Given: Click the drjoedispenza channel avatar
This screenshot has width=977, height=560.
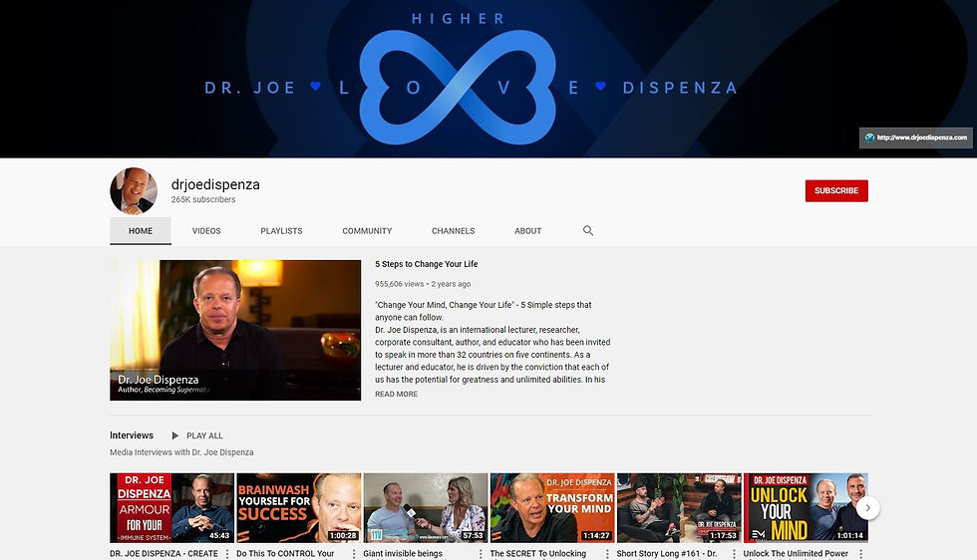Looking at the screenshot, I should point(134,190).
